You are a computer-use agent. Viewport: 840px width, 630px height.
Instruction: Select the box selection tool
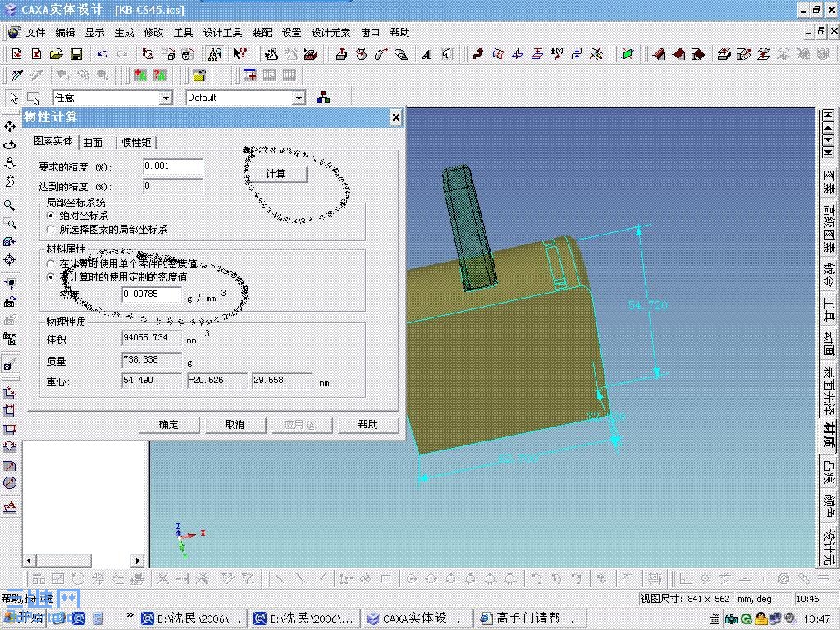[x=33, y=98]
